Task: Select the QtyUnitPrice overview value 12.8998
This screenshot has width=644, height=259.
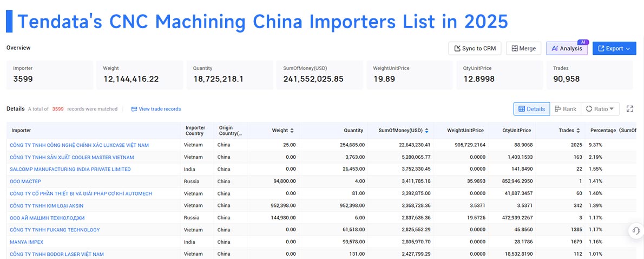Action: 478,79
